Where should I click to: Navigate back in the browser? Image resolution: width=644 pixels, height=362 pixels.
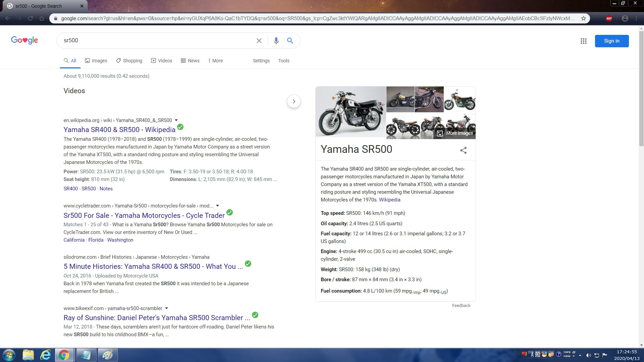click(8, 18)
